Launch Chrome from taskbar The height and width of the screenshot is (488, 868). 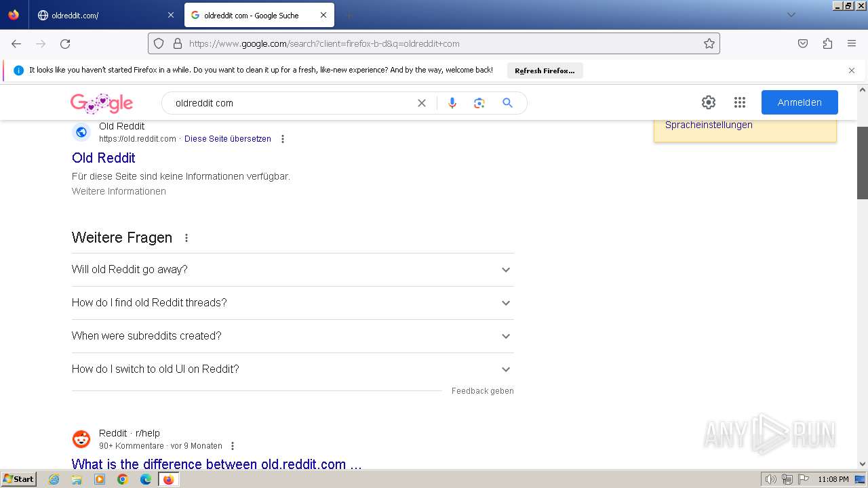(x=123, y=479)
